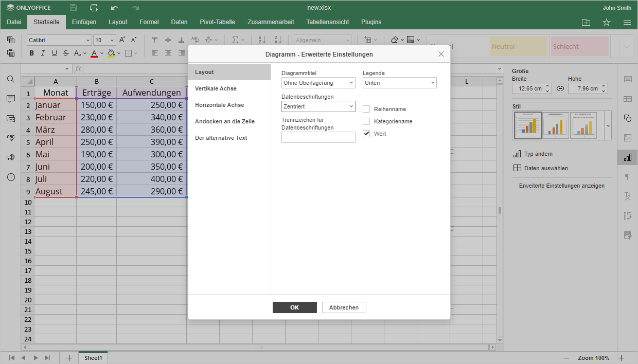The height and width of the screenshot is (364, 638).
Task: Open chart settings in right sidebar
Action: [x=627, y=157]
